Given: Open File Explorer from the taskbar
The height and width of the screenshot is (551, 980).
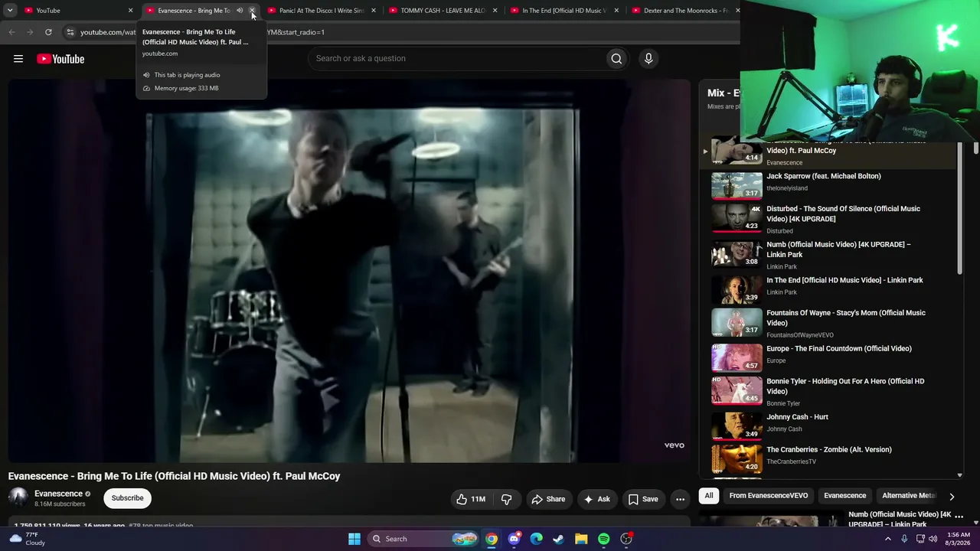Looking at the screenshot, I should tap(581, 539).
